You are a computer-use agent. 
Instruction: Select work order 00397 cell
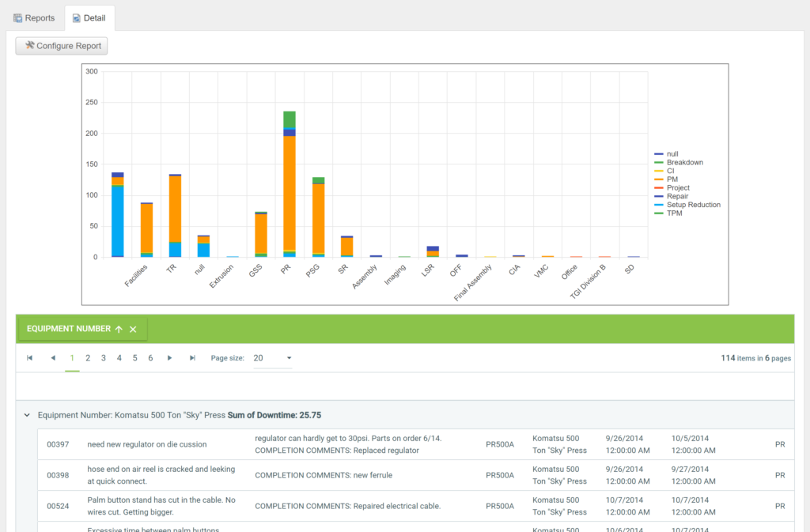pyautogui.click(x=58, y=444)
